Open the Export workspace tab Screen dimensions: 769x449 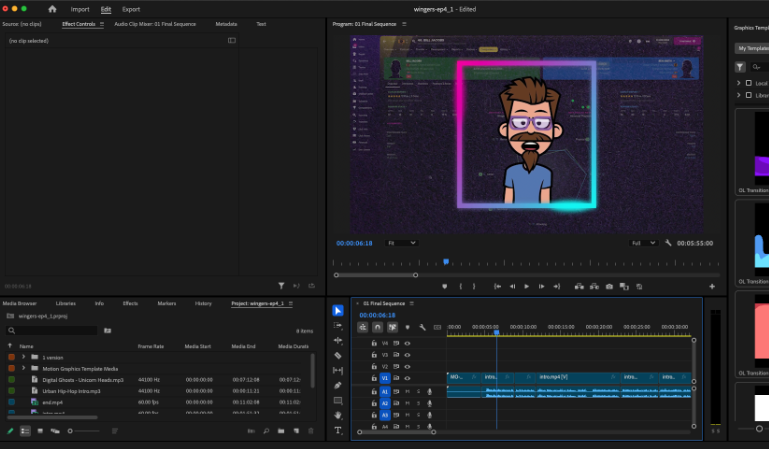point(131,9)
